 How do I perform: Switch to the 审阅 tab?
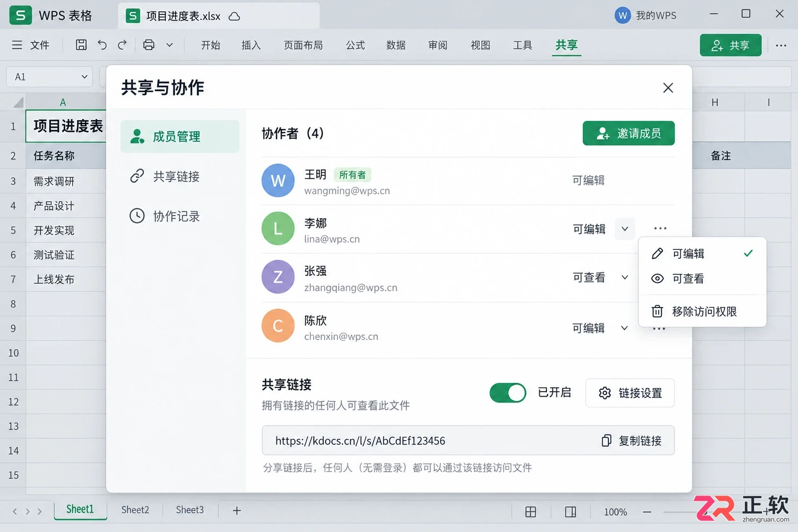(x=438, y=45)
